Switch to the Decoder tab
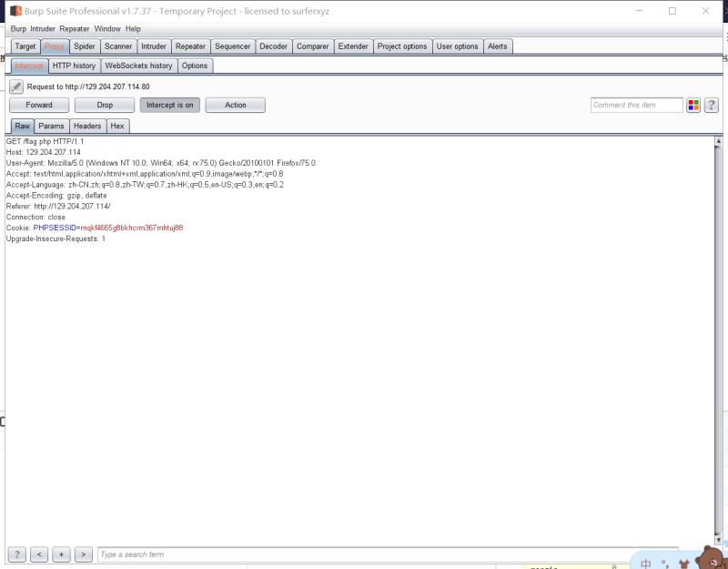The height and width of the screenshot is (569, 728). coord(274,46)
